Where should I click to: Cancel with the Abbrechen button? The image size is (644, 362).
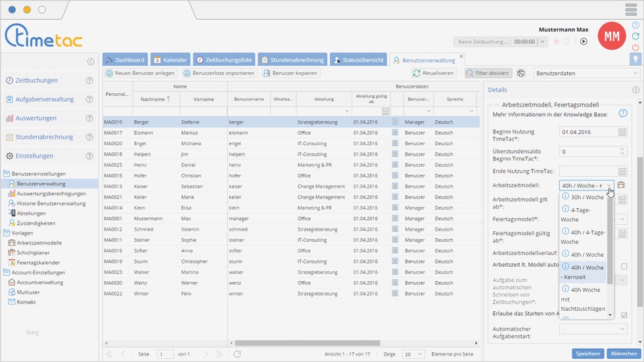[624, 353]
